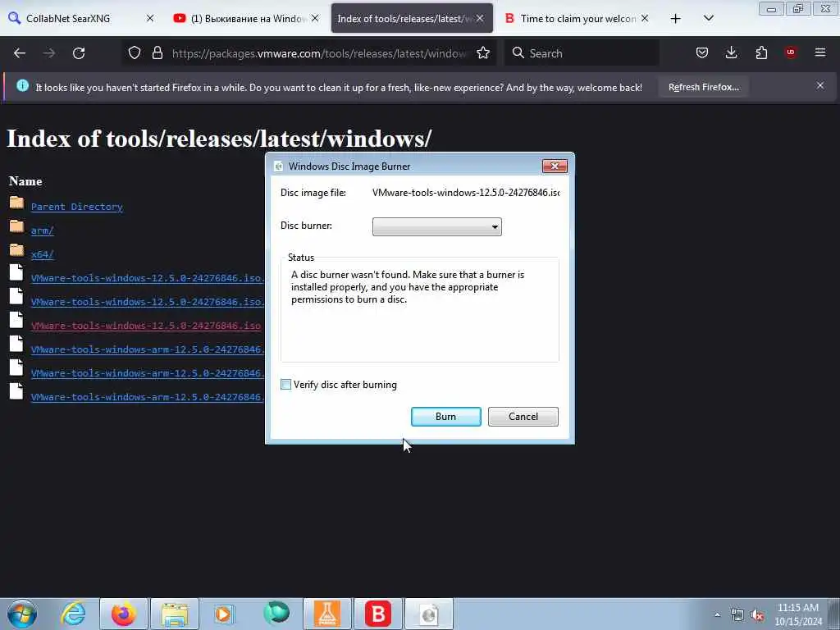The image size is (840, 630).
Task: Open muted volume tray icon
Action: [x=757, y=615]
